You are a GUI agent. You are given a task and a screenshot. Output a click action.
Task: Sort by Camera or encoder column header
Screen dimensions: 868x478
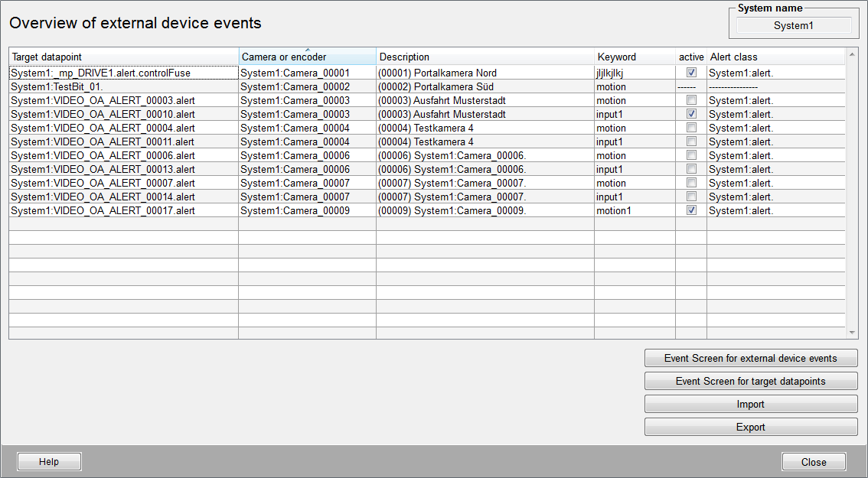pyautogui.click(x=307, y=57)
